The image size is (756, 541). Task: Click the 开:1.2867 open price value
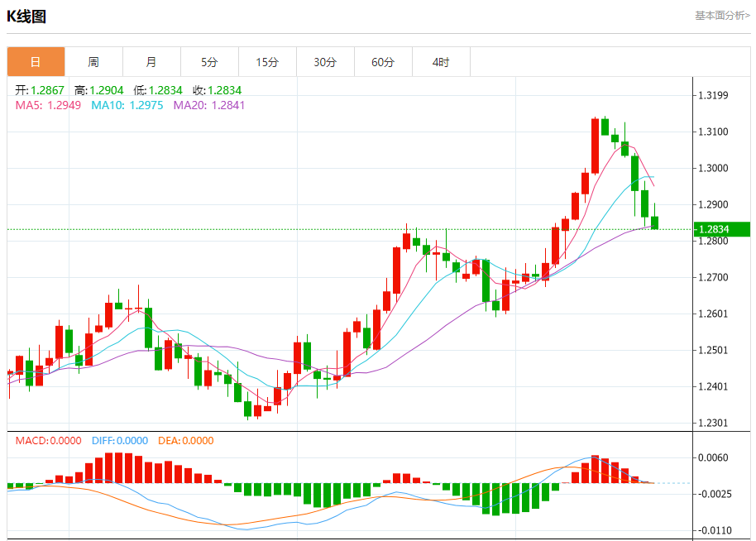click(x=40, y=90)
